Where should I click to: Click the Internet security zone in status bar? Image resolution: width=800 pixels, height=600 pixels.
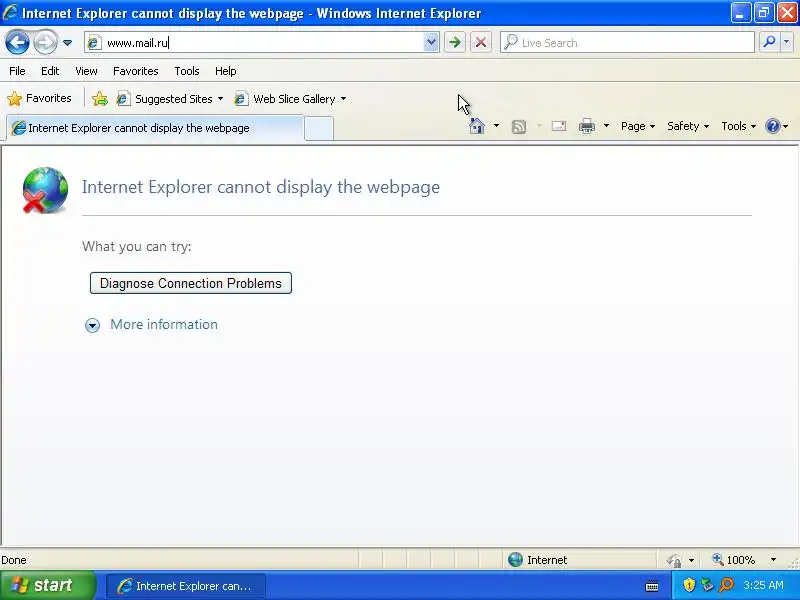pyautogui.click(x=538, y=560)
